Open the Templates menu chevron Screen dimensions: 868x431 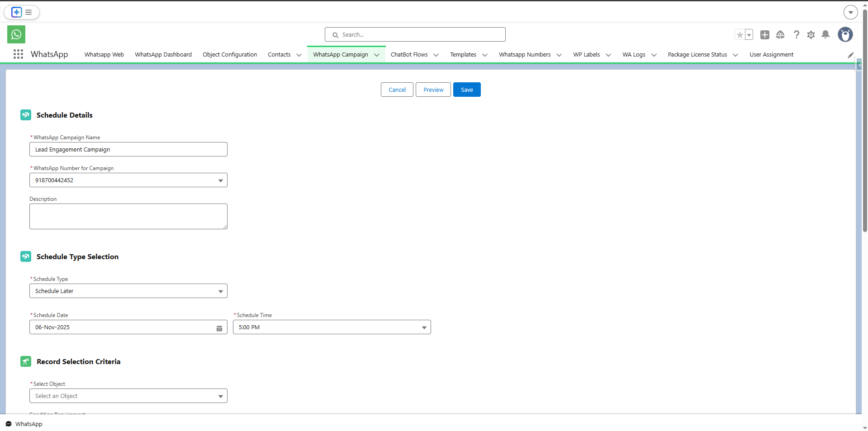484,55
